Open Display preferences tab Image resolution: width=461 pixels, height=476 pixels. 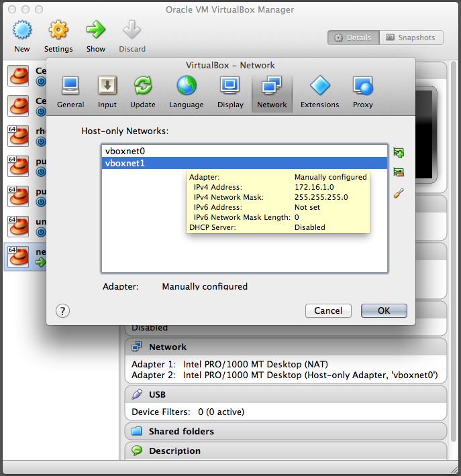230,93
